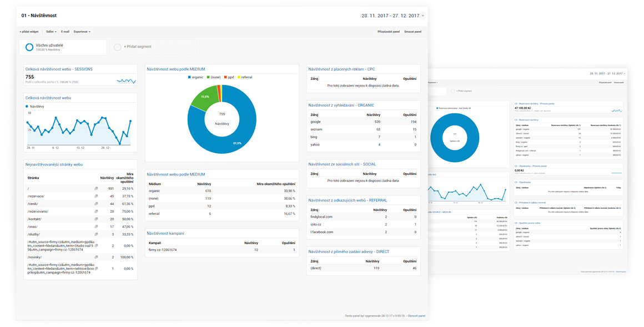644x327 pixels.
Task: Open /rezervace/ page in new window icon
Action: pyautogui.click(x=96, y=196)
